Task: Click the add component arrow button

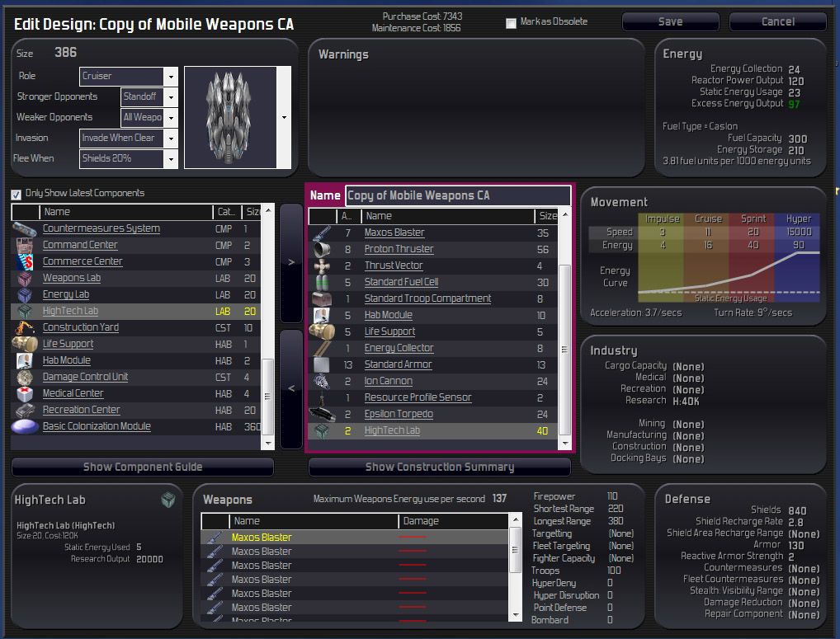Action: coord(291,263)
